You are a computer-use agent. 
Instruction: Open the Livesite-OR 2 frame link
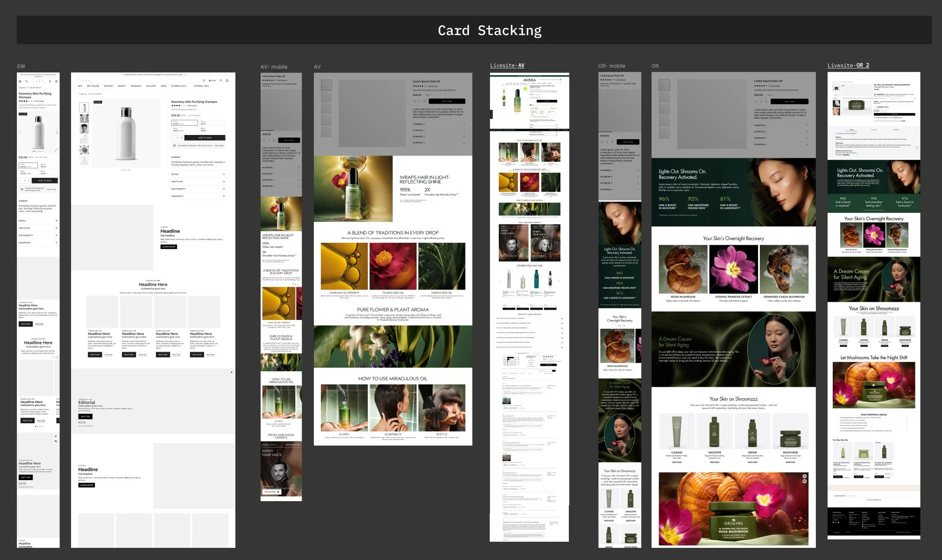(x=848, y=65)
